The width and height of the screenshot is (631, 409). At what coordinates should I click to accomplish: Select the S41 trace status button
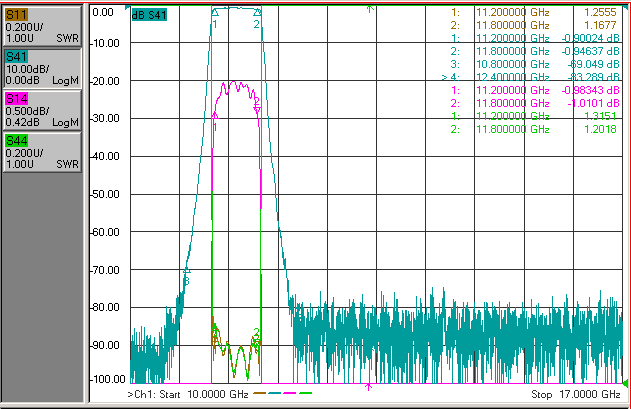tap(42, 68)
